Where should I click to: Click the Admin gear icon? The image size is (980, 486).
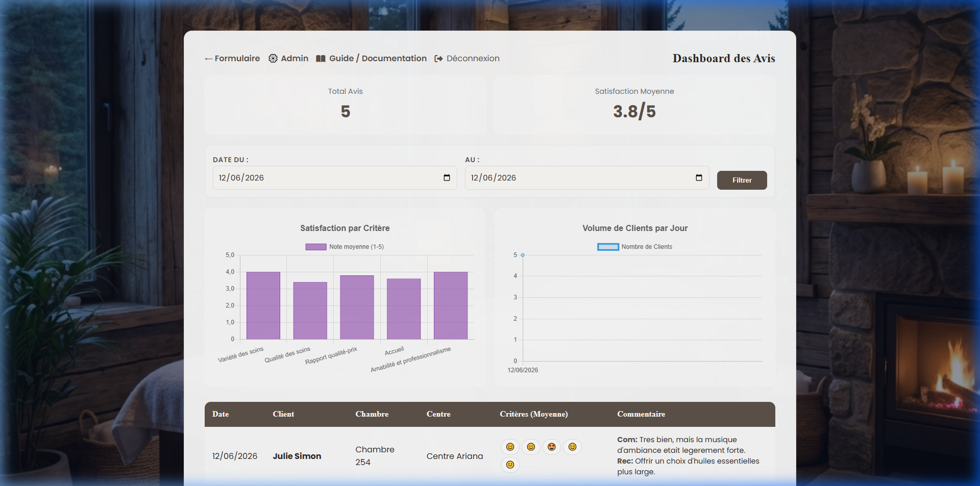coord(273,59)
